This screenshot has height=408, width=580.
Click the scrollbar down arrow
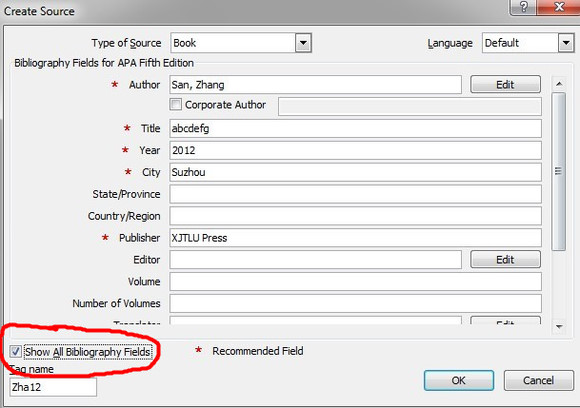tap(559, 327)
